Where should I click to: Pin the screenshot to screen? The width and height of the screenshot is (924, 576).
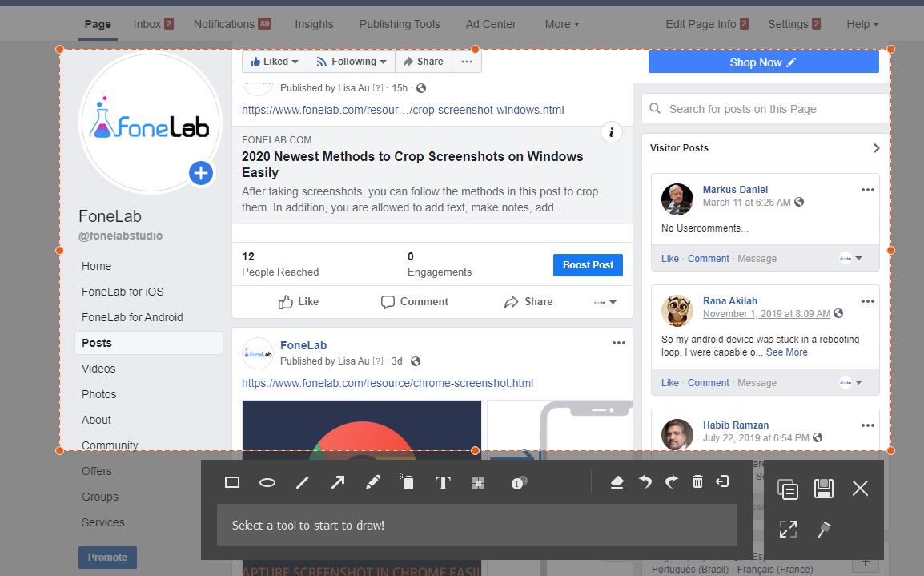pyautogui.click(x=823, y=530)
